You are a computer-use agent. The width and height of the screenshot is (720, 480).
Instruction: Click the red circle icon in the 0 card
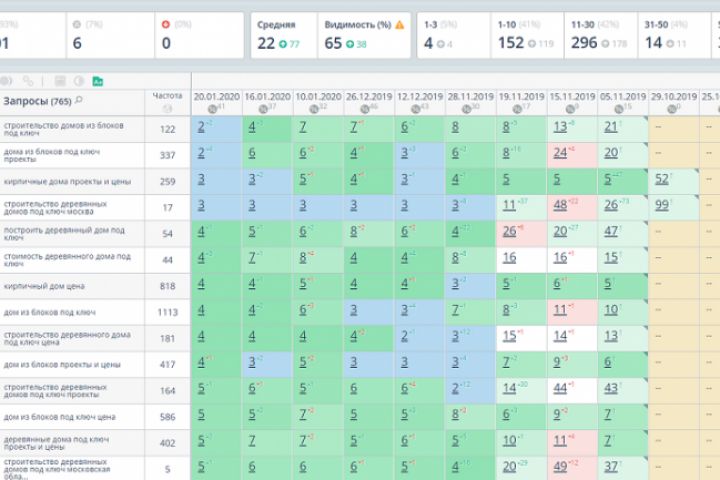click(x=166, y=24)
